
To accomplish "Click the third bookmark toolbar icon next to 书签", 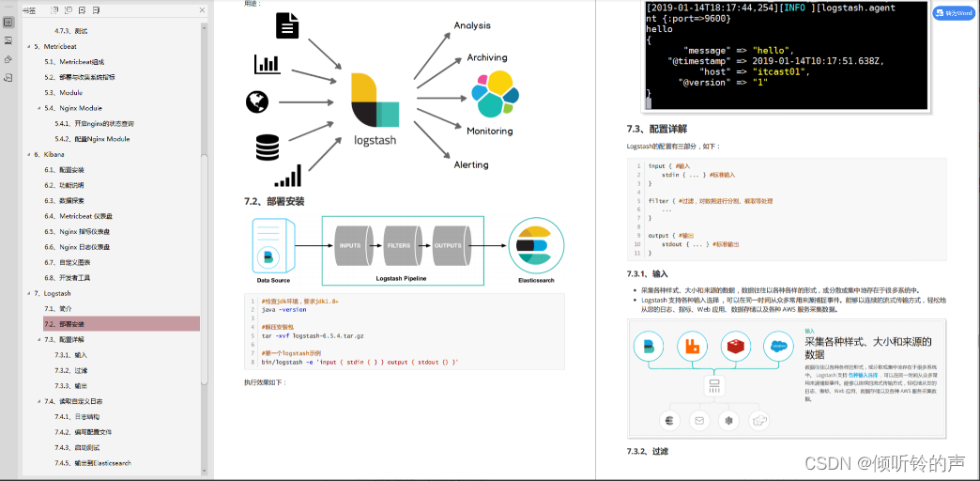I will click(x=82, y=10).
